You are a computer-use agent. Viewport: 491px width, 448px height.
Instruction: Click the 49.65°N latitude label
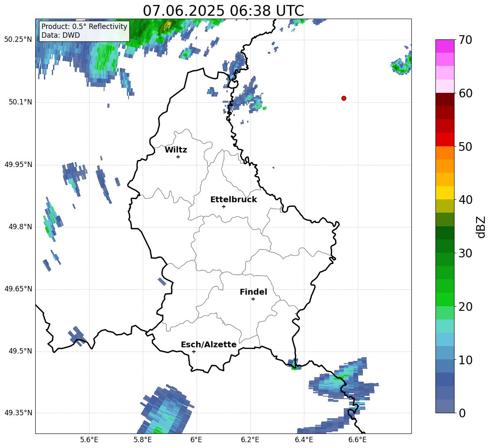point(18,289)
